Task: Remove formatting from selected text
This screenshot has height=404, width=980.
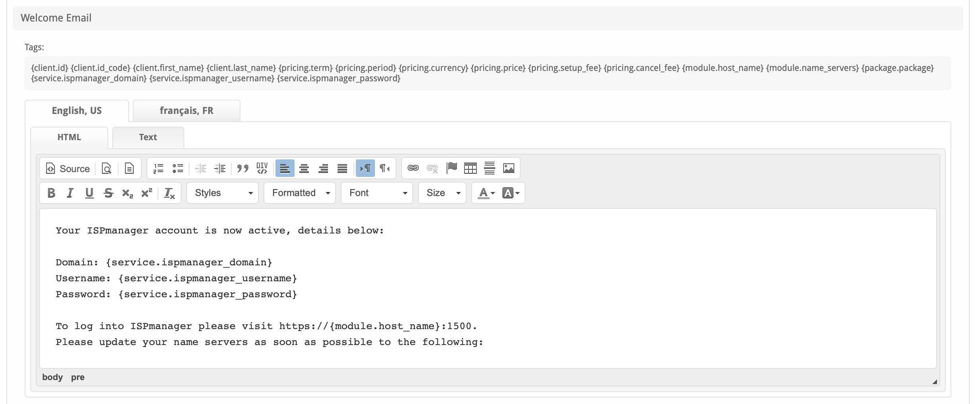Action: (169, 193)
